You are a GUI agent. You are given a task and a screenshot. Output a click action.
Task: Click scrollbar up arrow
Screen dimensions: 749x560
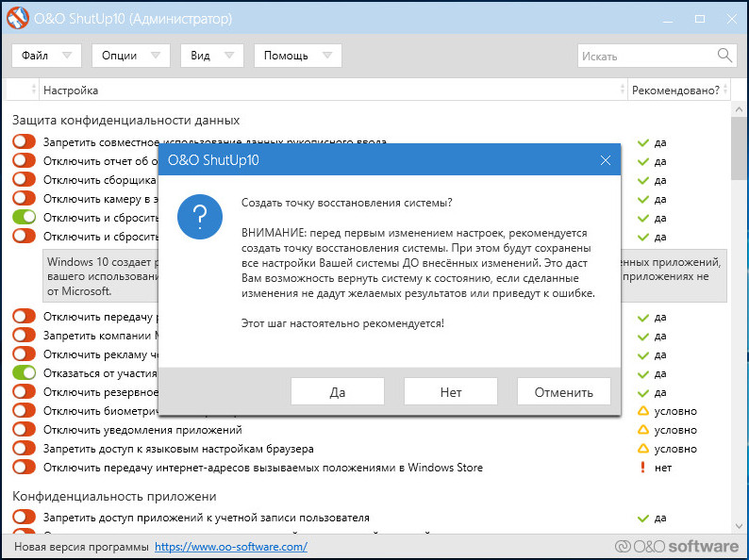[x=740, y=109]
